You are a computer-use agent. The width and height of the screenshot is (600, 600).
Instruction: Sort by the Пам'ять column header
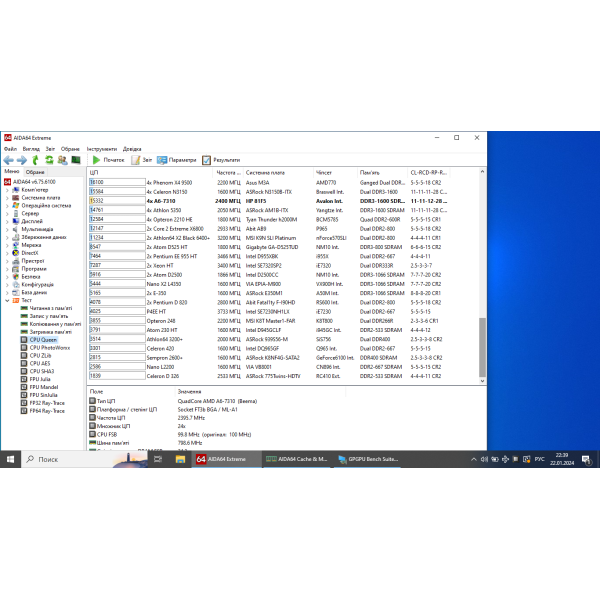pyautogui.click(x=383, y=173)
